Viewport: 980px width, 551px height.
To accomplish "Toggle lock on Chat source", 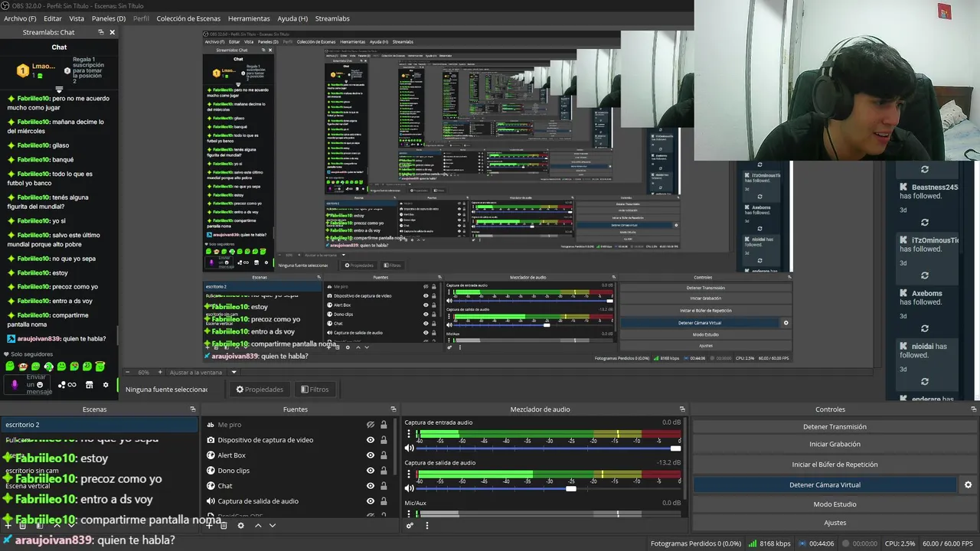I will click(x=384, y=486).
